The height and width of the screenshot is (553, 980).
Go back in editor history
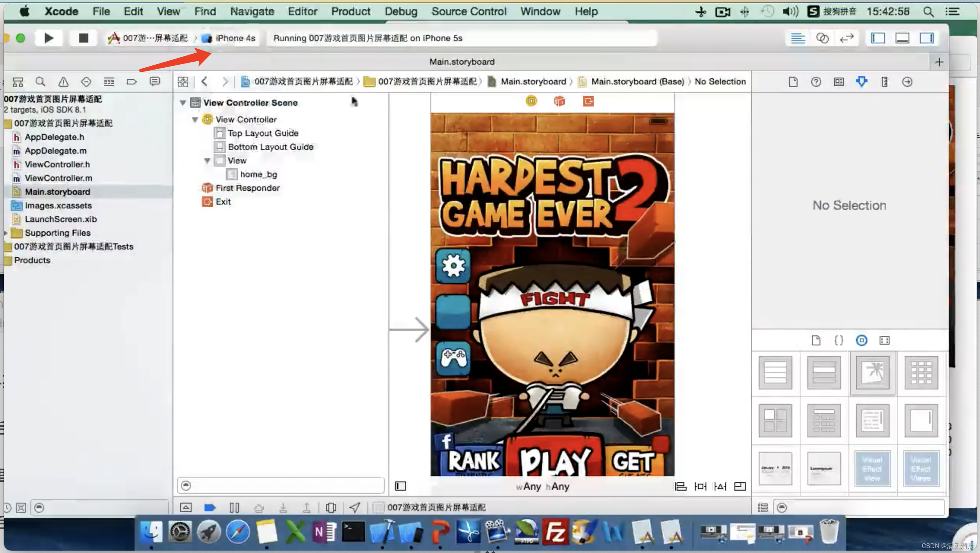204,81
